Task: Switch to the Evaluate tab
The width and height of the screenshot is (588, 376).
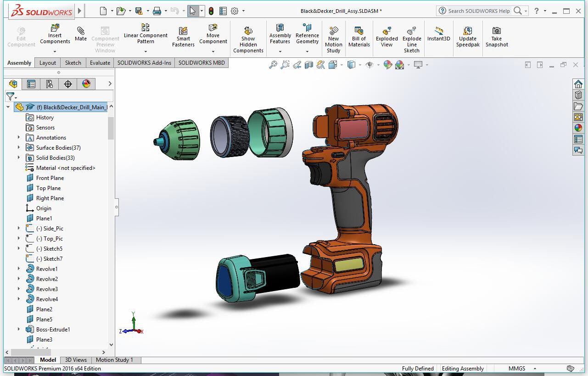Action: pyautogui.click(x=100, y=63)
